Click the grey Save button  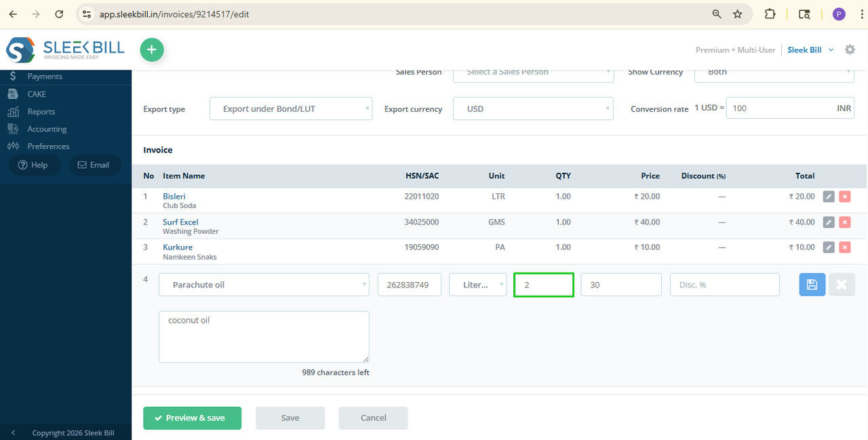point(290,418)
